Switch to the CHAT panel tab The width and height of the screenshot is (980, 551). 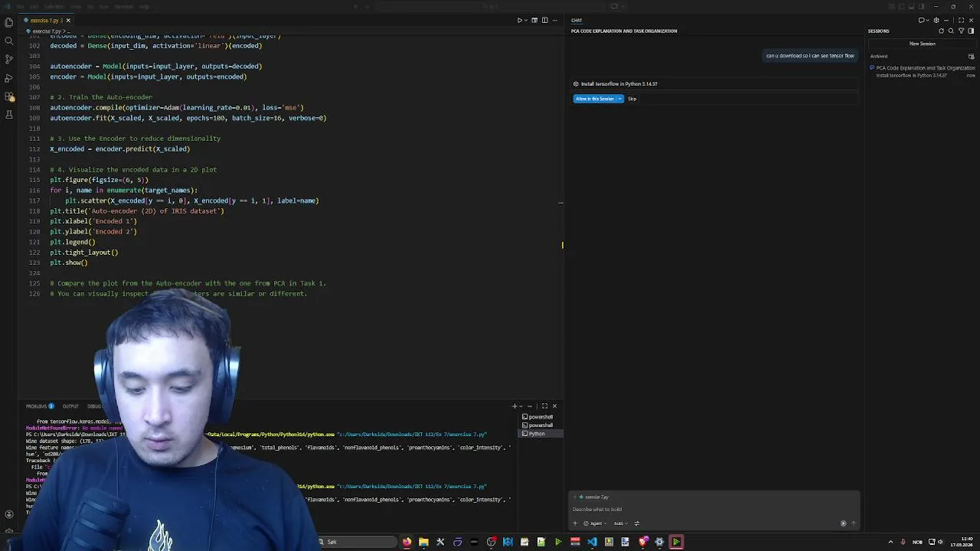tap(577, 20)
